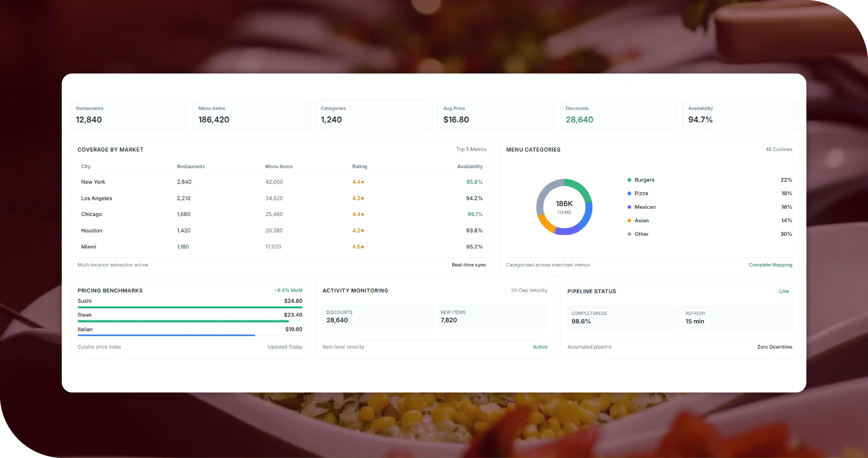Click the +6.4% MoM indicator
The width and height of the screenshot is (868, 458).
click(x=288, y=290)
